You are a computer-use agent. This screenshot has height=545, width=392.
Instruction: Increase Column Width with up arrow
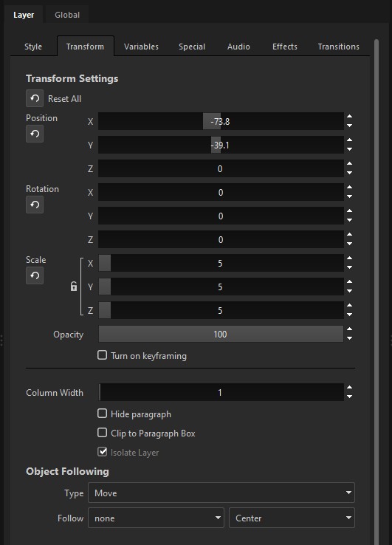tap(350, 388)
